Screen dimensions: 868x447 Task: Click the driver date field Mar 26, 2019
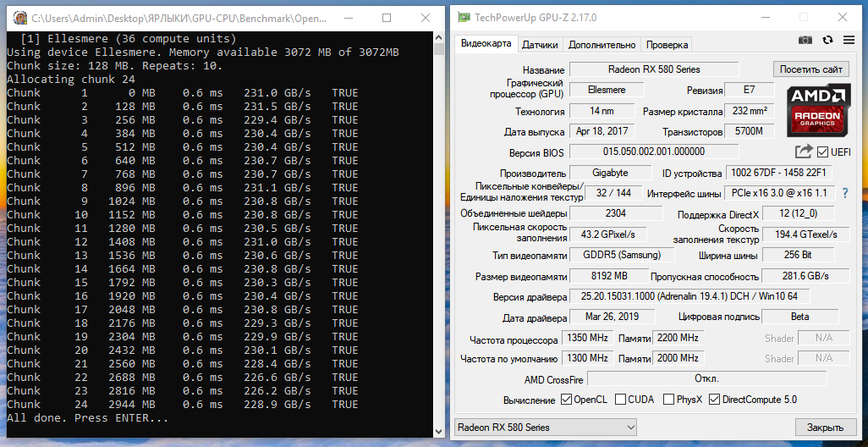[x=613, y=317]
